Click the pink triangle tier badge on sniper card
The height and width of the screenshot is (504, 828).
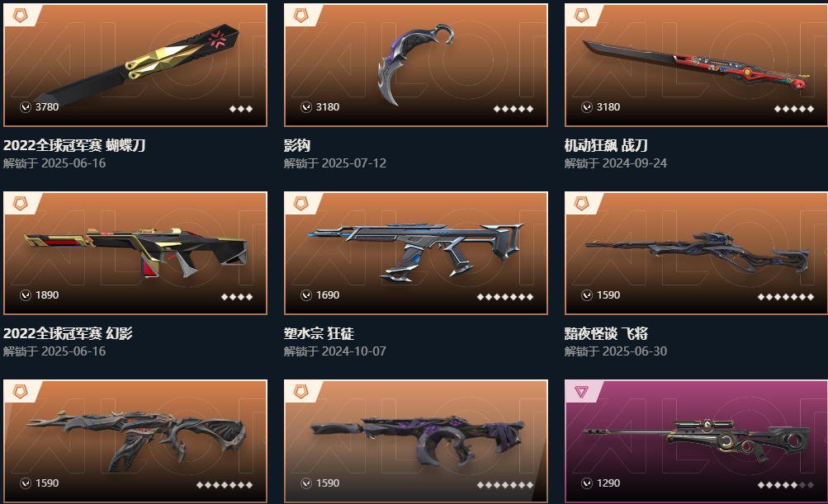click(581, 392)
